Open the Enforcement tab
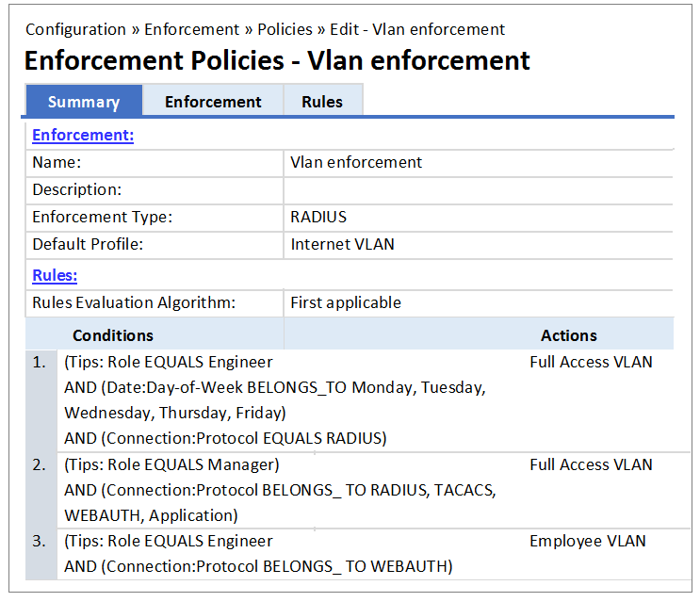This screenshot has width=700, height=602. pos(213,102)
